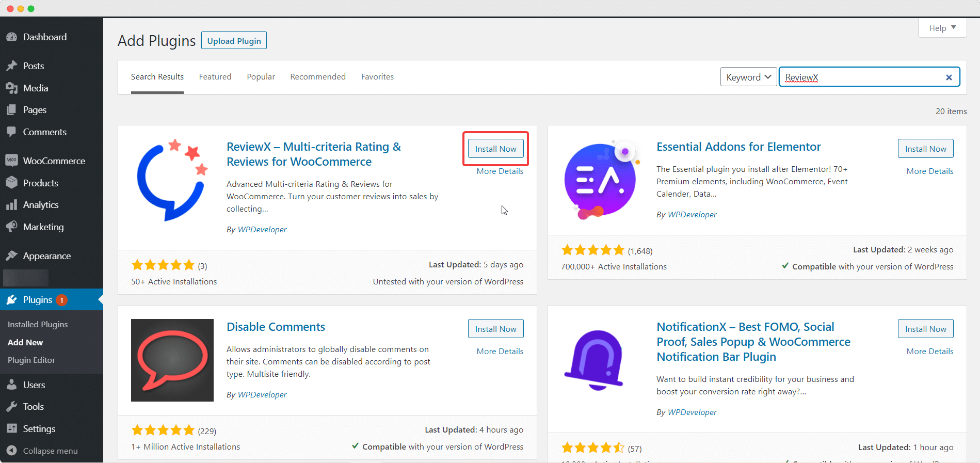Click the Plugins update count badge
This screenshot has height=463, width=980.
coord(61,300)
